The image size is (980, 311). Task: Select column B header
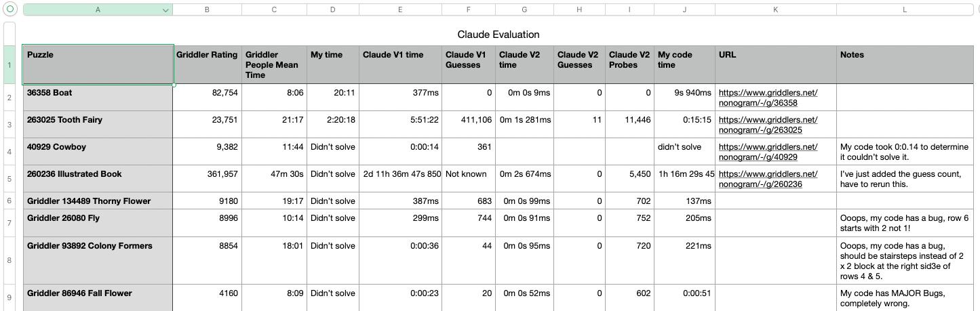coord(207,10)
